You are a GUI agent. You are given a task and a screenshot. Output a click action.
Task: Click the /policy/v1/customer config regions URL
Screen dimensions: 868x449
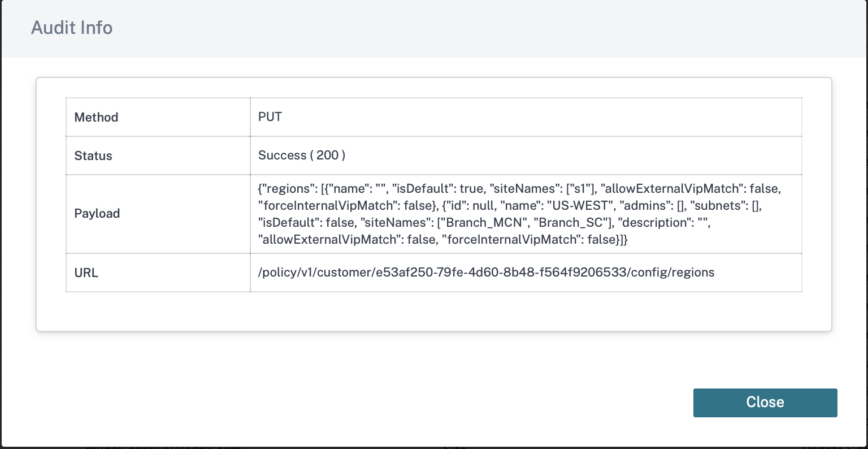(486, 273)
